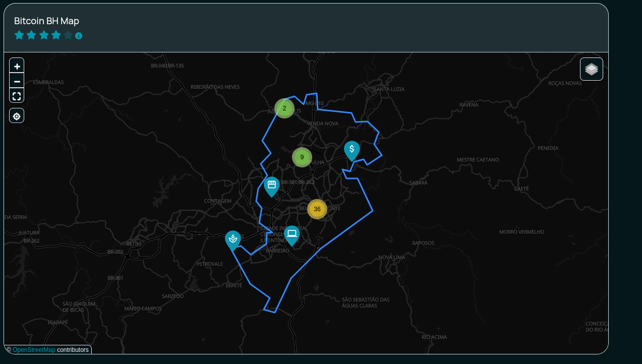Toggle the fourth rating star
This screenshot has width=642, height=364.
coord(56,35)
